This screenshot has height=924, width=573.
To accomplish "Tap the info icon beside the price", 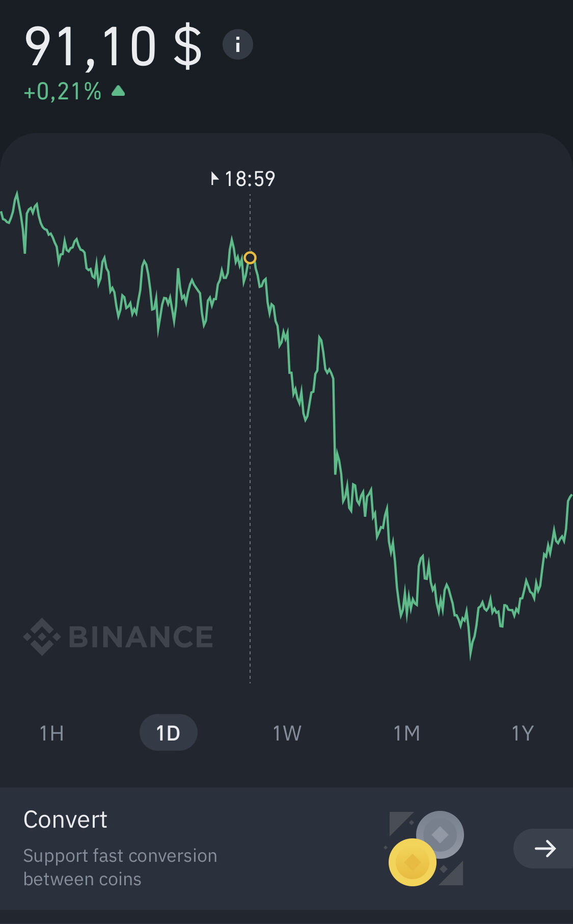I will point(237,44).
